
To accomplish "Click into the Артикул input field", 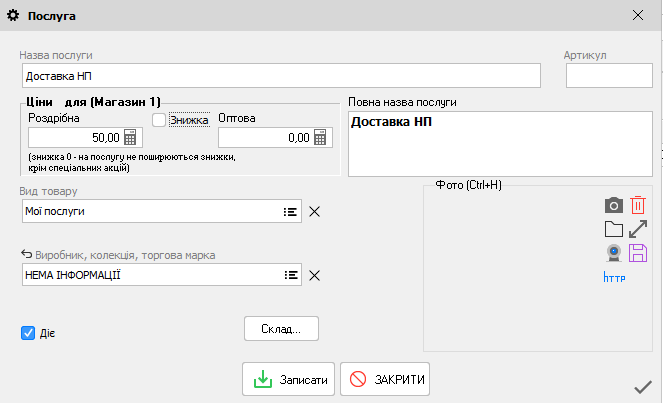I will (609, 76).
